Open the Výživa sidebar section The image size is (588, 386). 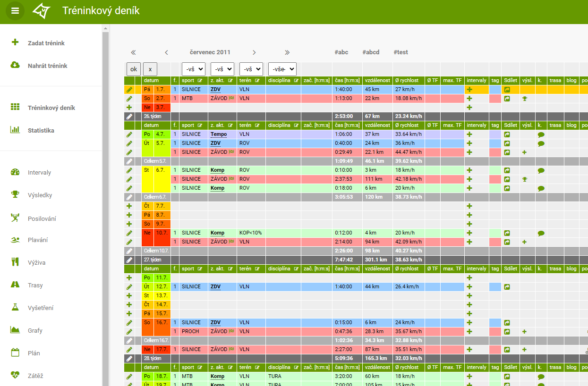(x=37, y=262)
